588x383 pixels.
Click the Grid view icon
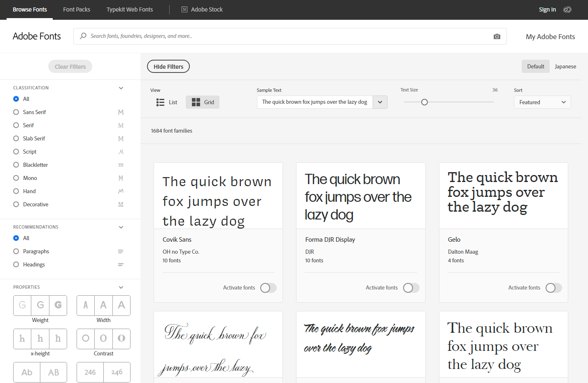click(x=196, y=102)
